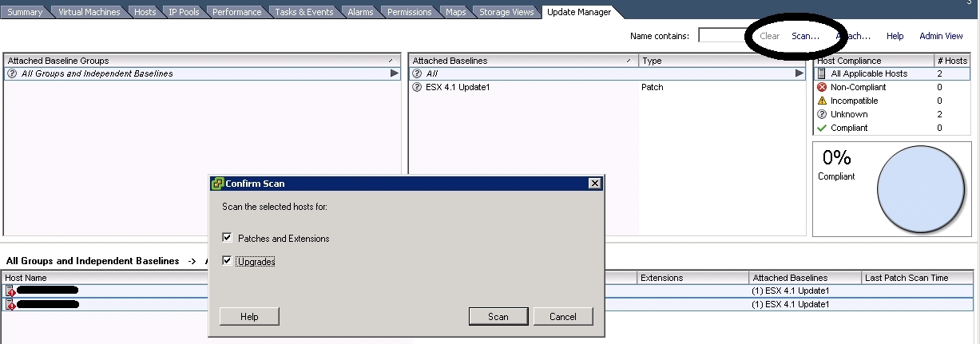Open the Performance tab
This screenshot has width=980, height=344.
[x=236, y=12]
